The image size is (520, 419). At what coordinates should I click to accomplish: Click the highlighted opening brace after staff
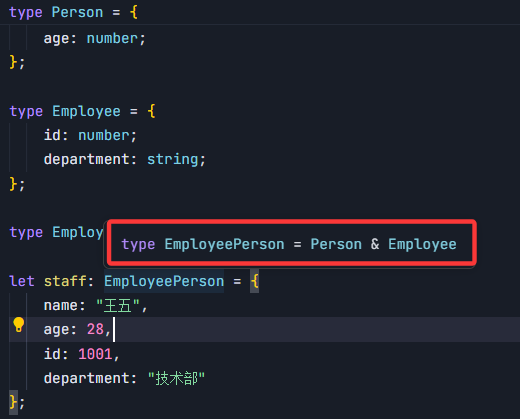pyautogui.click(x=255, y=281)
